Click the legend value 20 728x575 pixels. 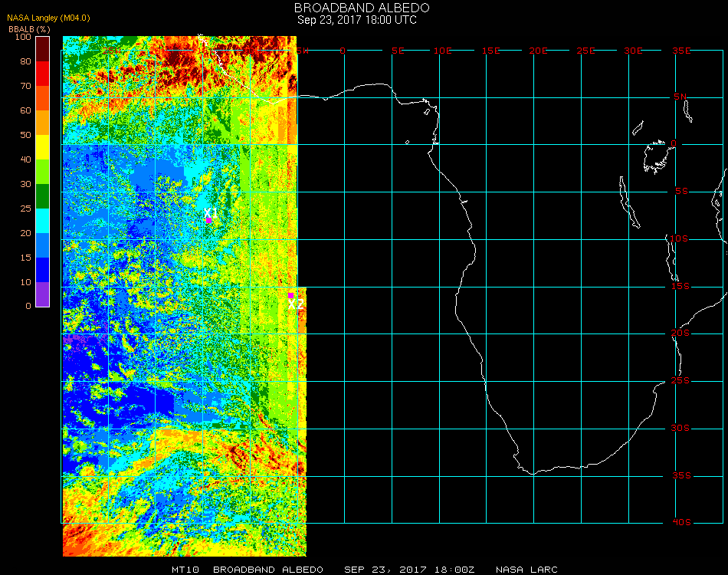pyautogui.click(x=25, y=233)
